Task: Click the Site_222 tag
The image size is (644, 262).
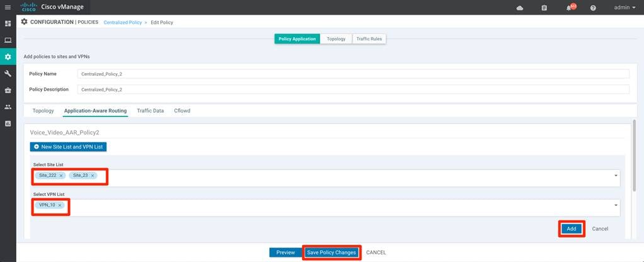Action: (52, 175)
